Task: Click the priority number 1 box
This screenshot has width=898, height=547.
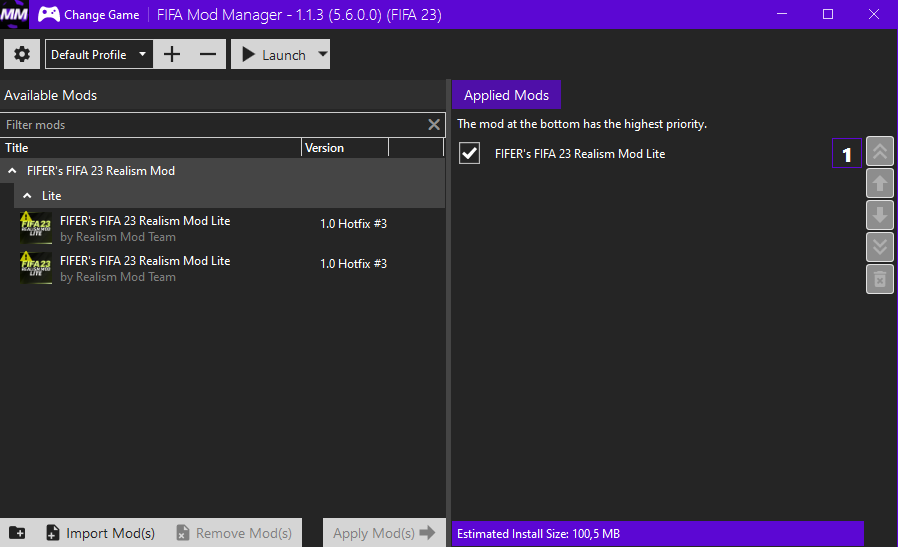Action: point(846,154)
